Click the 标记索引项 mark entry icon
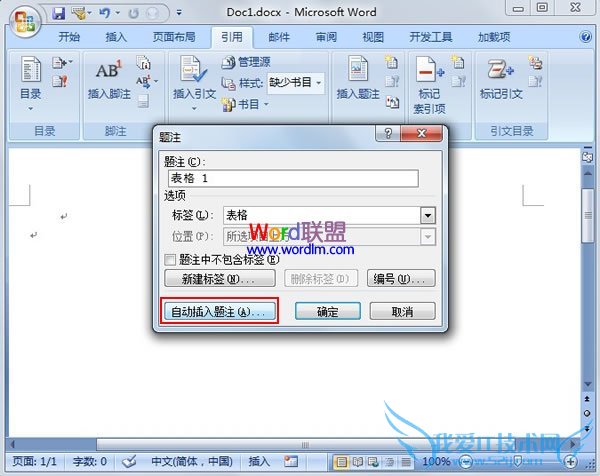 pos(429,70)
